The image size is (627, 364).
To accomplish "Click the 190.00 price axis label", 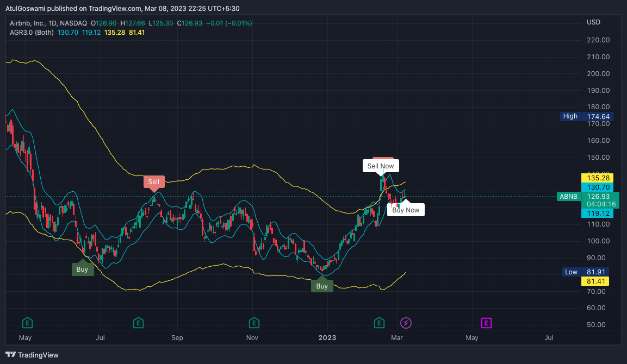I will [598, 90].
